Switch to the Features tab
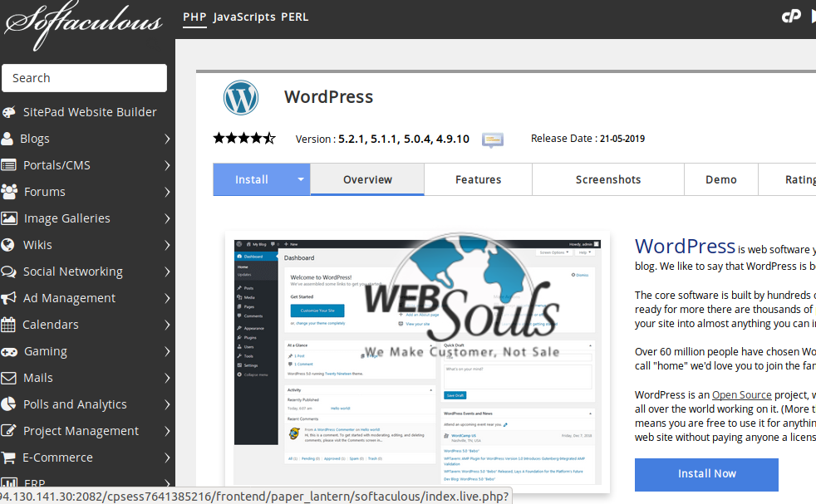Viewport: 816px width, 504px height. (x=479, y=179)
